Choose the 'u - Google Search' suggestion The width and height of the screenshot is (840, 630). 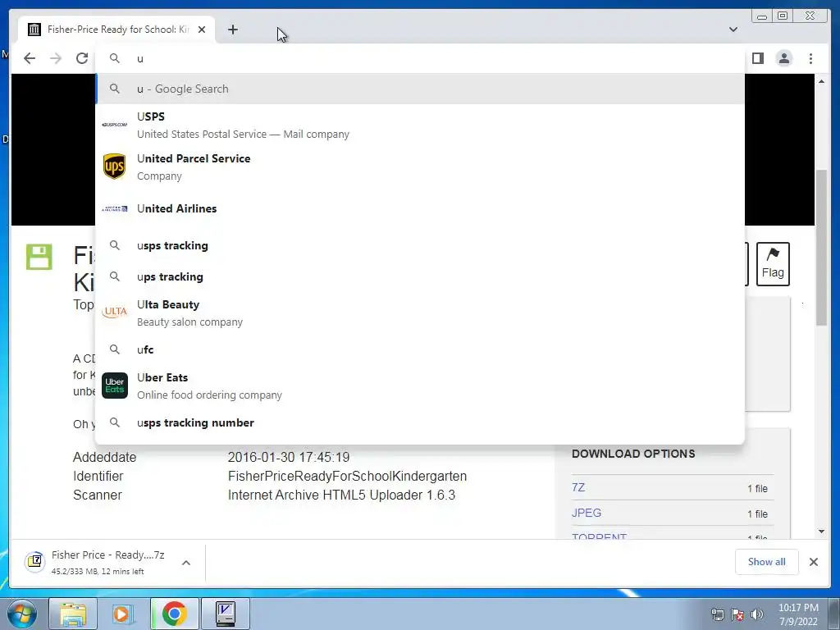(x=420, y=89)
